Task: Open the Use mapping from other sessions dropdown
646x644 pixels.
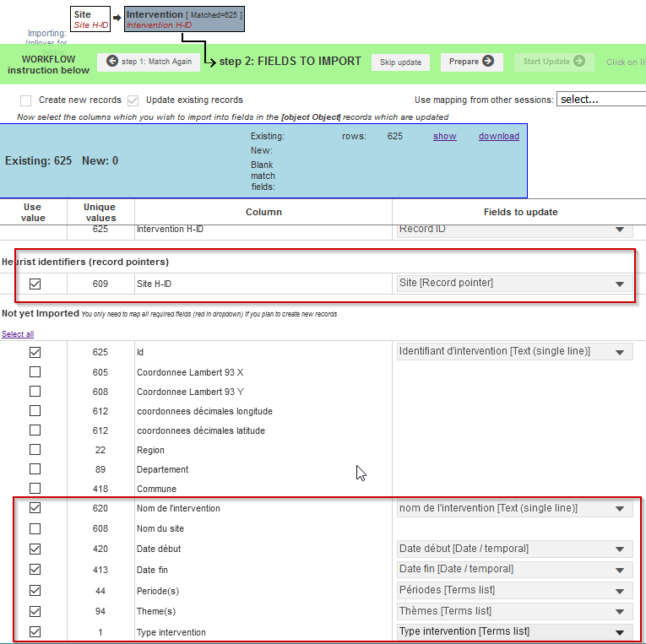Action: [600, 99]
